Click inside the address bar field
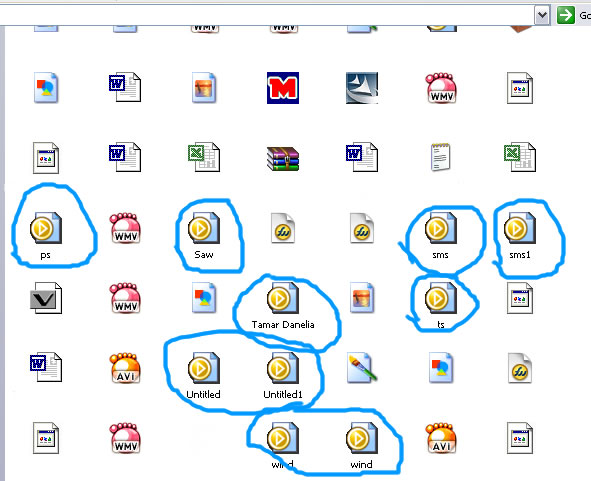This screenshot has width=591, height=481. (266, 15)
